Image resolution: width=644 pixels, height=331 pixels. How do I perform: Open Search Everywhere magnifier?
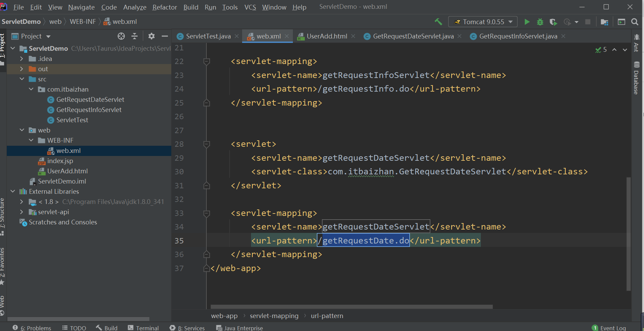click(635, 22)
